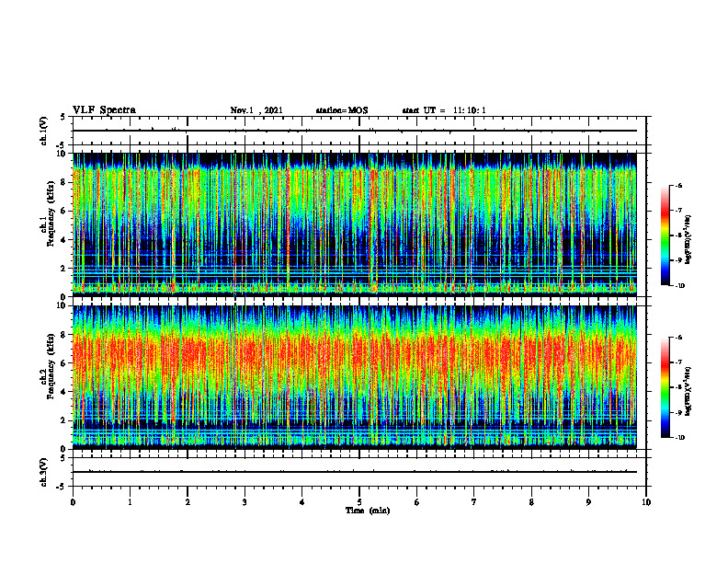Click the "-6" label on ch.1 color bar
The image size is (728, 563).
(678, 185)
